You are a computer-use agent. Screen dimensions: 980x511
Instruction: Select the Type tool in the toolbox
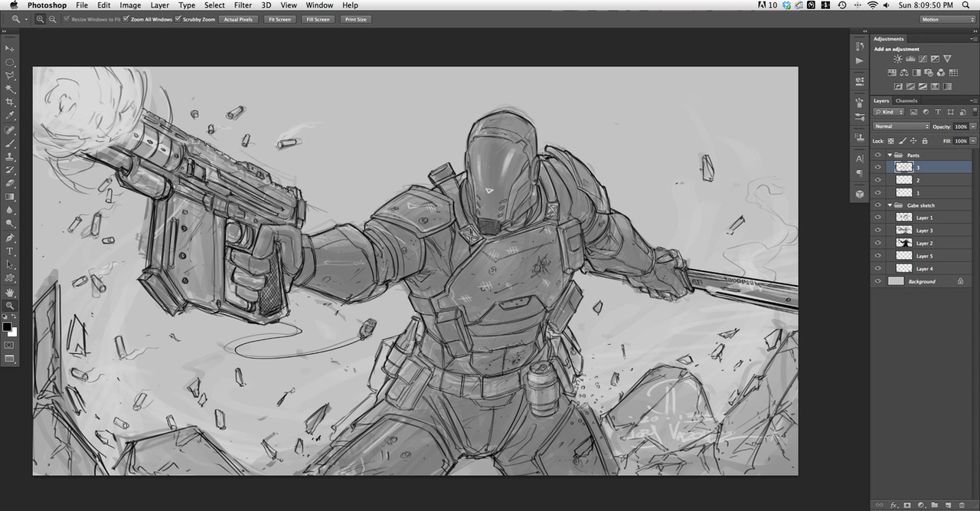pos(10,251)
